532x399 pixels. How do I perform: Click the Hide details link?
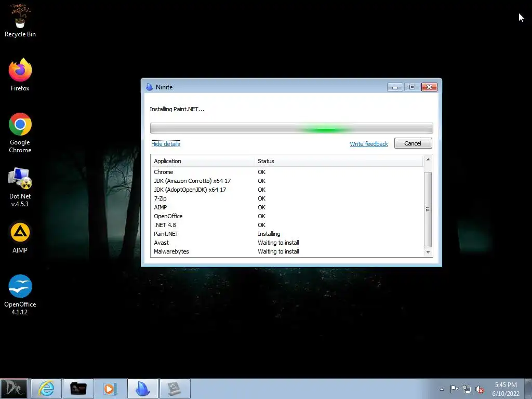coord(166,144)
